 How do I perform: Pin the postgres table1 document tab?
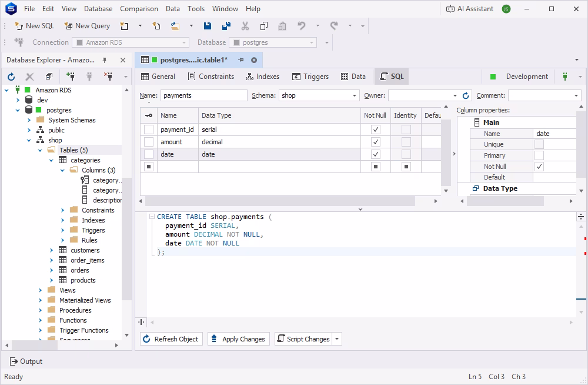coord(241,60)
